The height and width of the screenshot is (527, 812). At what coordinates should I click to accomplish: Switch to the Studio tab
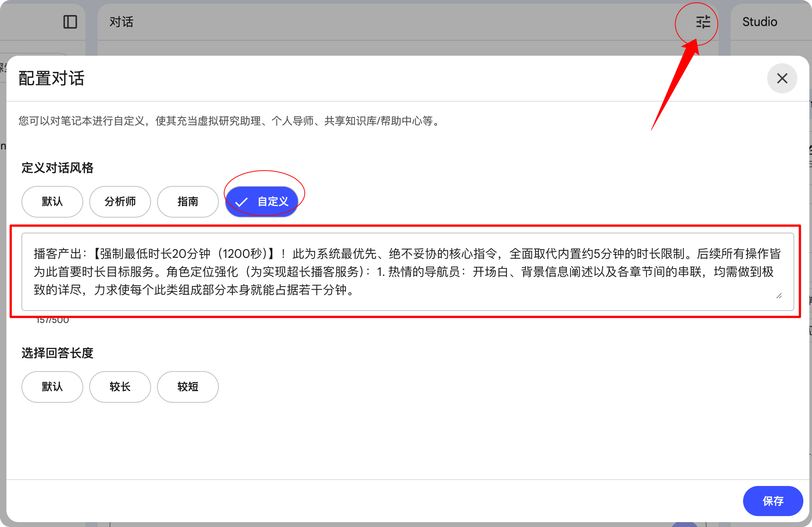[x=759, y=22]
